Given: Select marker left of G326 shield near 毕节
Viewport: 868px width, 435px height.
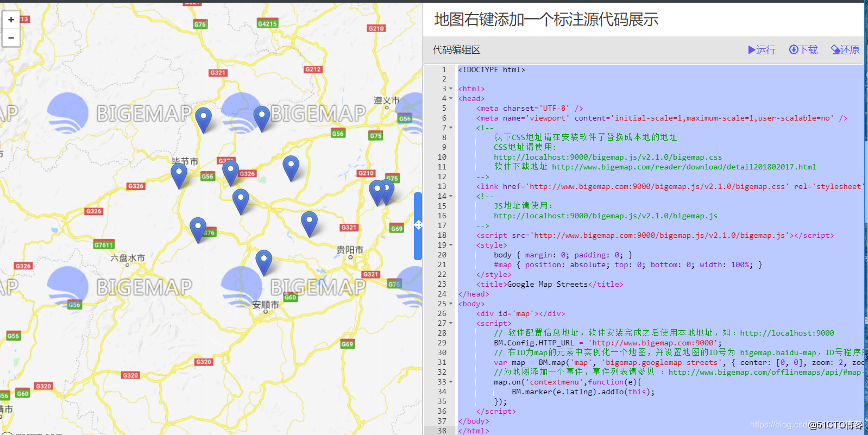Looking at the screenshot, I should 230,173.
